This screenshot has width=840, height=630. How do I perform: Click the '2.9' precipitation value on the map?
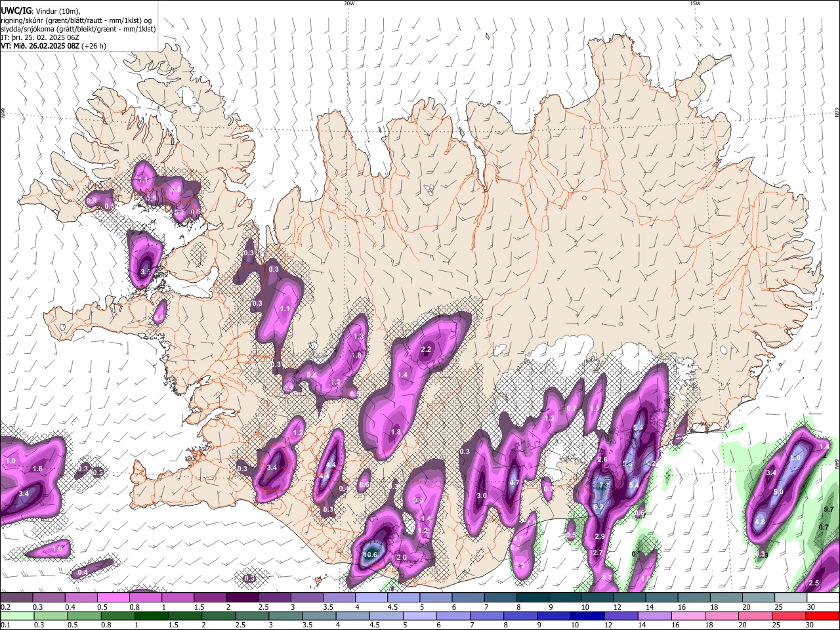coord(599,536)
